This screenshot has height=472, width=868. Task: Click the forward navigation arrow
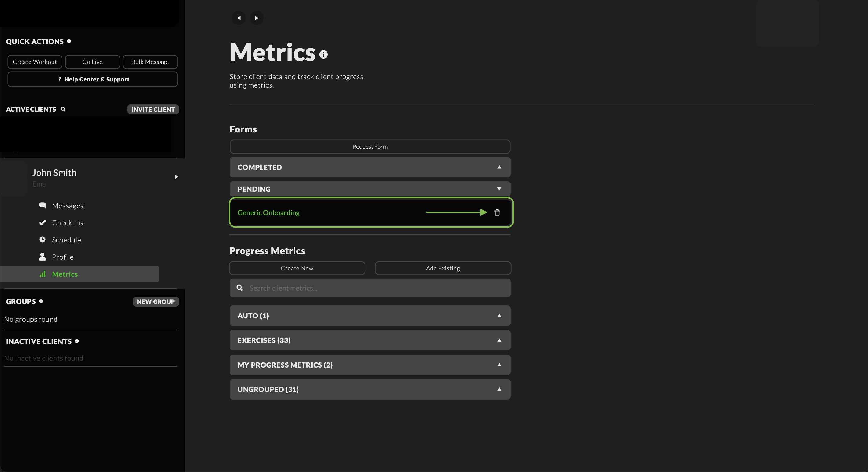tap(257, 18)
